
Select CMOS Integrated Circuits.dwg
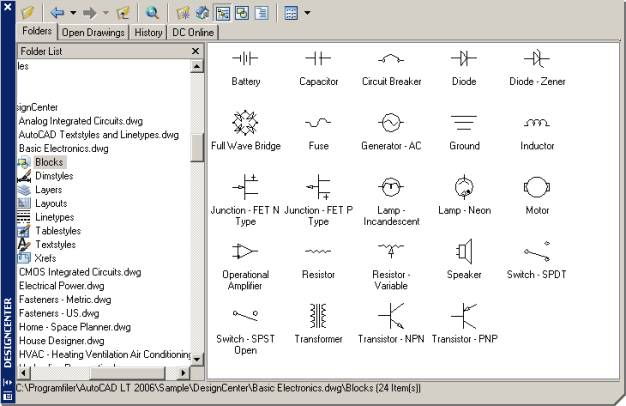(x=80, y=272)
